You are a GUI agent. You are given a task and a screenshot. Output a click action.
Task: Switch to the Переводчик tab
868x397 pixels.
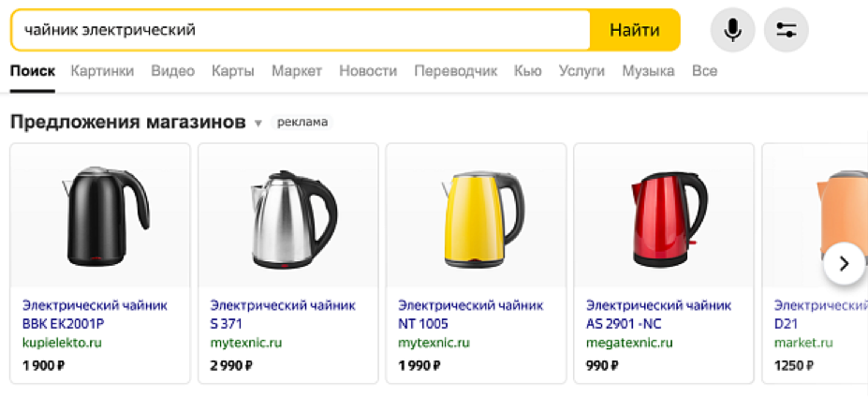tap(455, 71)
